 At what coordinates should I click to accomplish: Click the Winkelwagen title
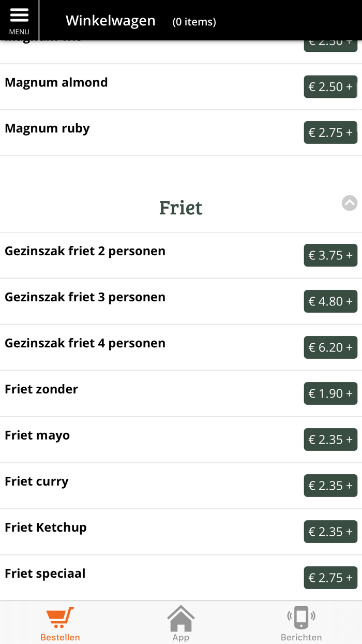click(110, 21)
